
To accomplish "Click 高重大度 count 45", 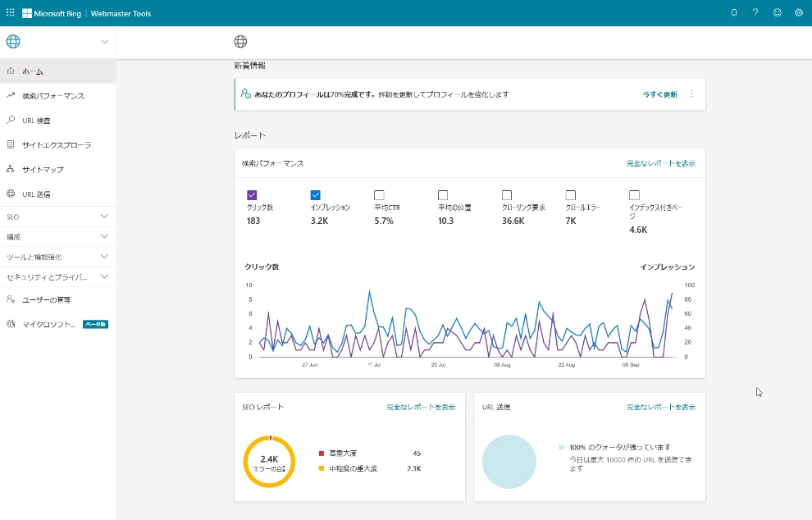I will pos(417,454).
